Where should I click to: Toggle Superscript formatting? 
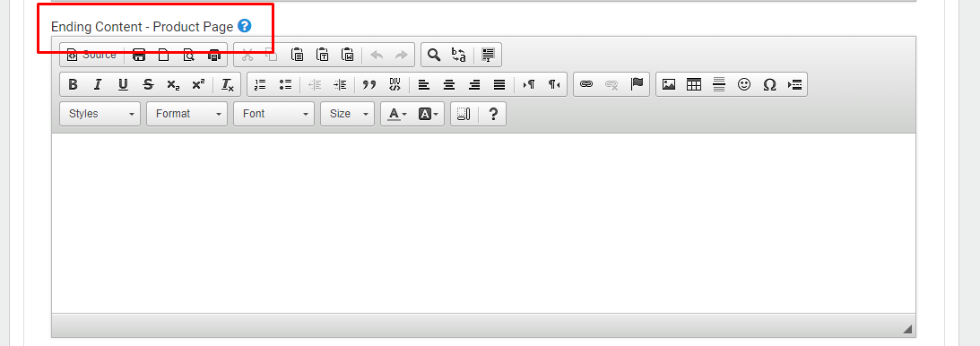coord(198,84)
